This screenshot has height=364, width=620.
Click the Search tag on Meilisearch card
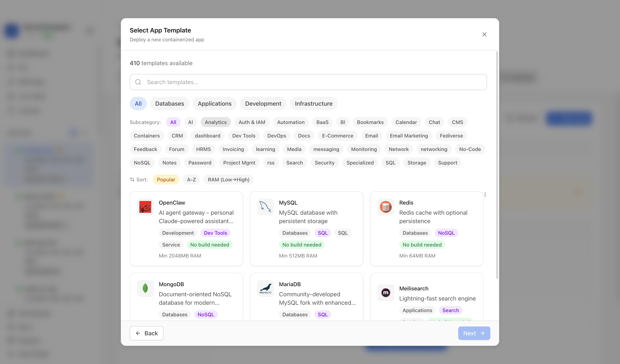450,310
